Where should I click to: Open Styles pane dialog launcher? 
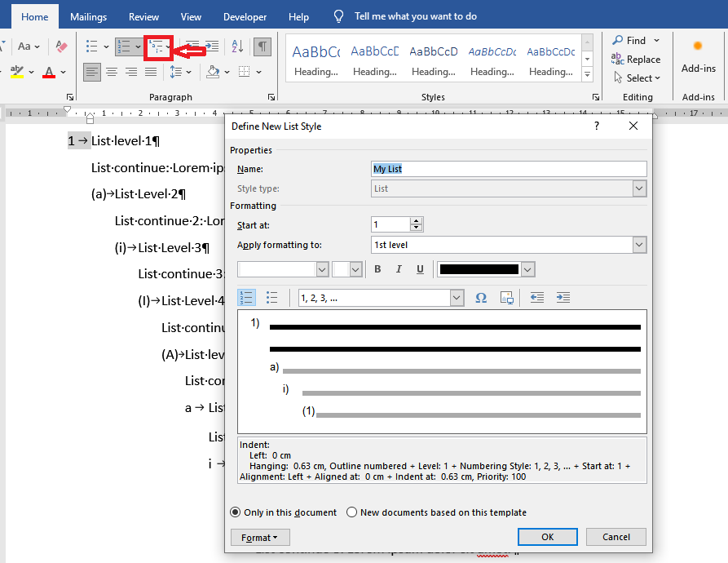[x=595, y=97]
